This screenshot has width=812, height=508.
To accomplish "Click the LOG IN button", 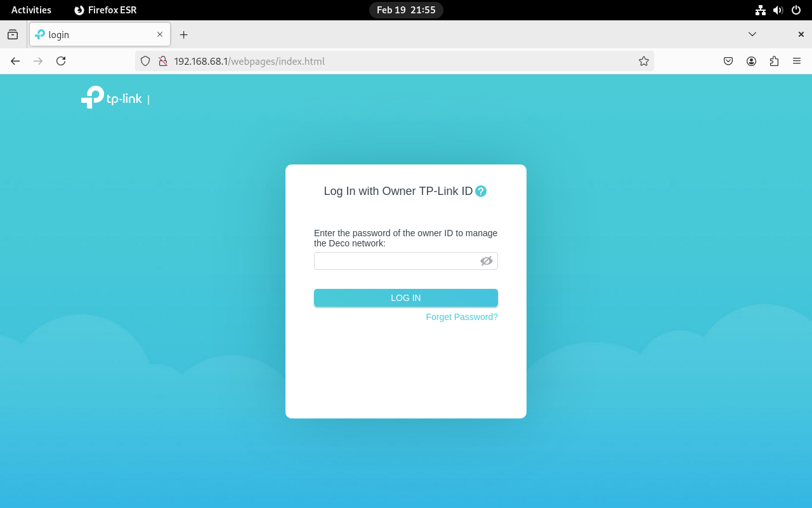I will tap(406, 298).
